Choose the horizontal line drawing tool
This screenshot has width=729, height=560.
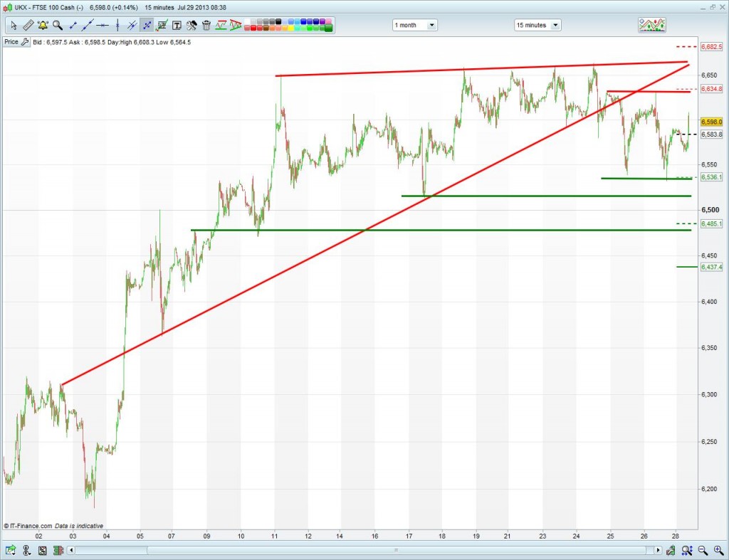coord(103,26)
